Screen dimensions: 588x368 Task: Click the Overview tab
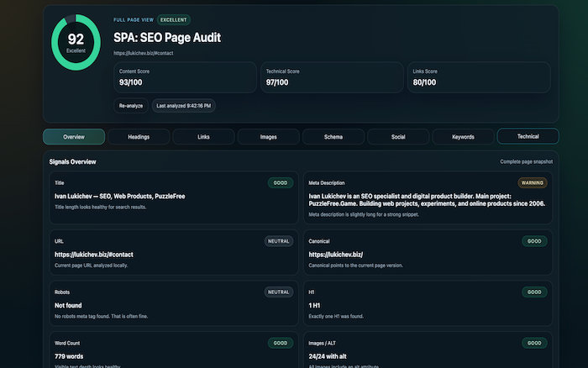coord(74,137)
